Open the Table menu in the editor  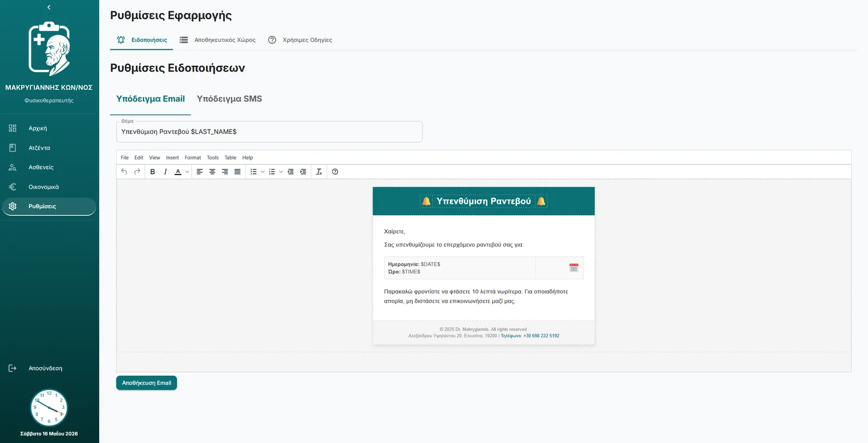click(231, 158)
